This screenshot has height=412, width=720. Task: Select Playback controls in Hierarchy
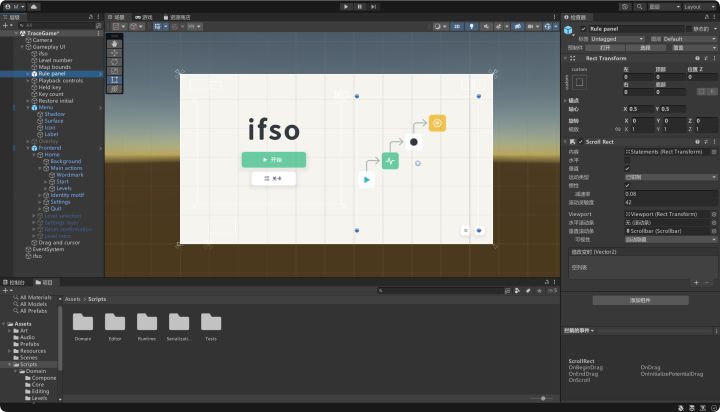point(61,80)
